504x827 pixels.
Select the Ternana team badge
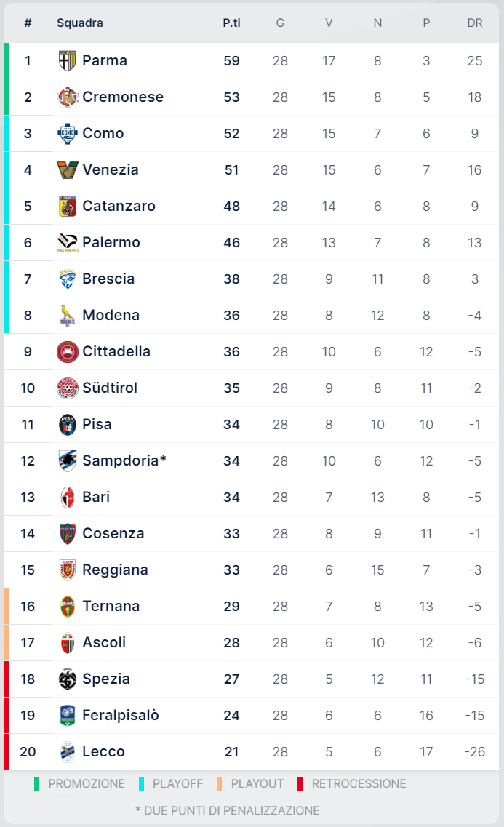[67, 606]
